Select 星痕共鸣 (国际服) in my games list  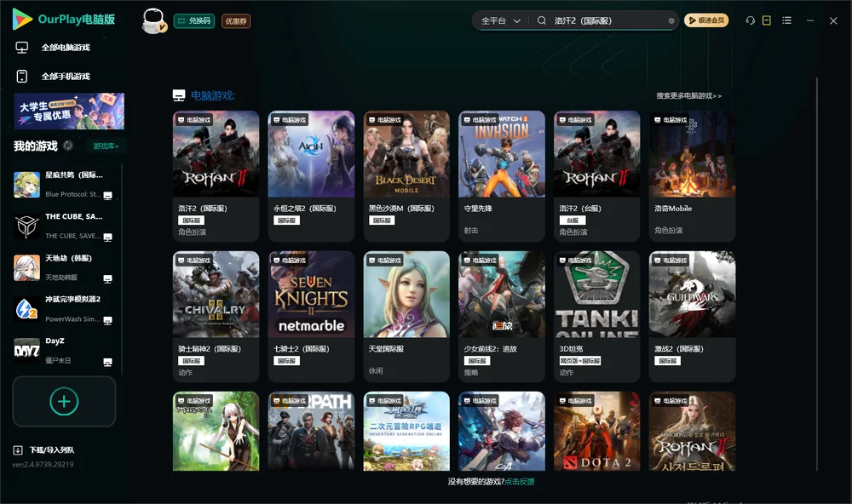tap(64, 185)
